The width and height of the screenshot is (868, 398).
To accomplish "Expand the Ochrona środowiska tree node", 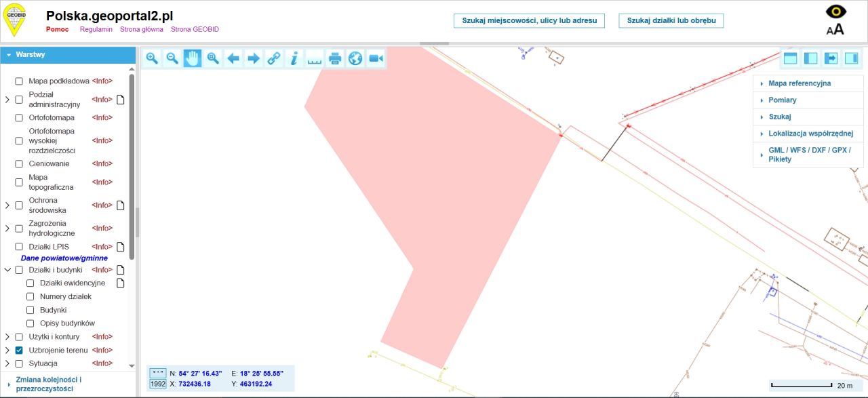I will tap(7, 205).
